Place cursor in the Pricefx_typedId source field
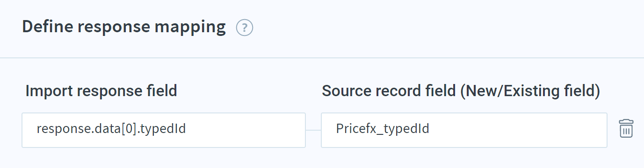 pyautogui.click(x=464, y=130)
